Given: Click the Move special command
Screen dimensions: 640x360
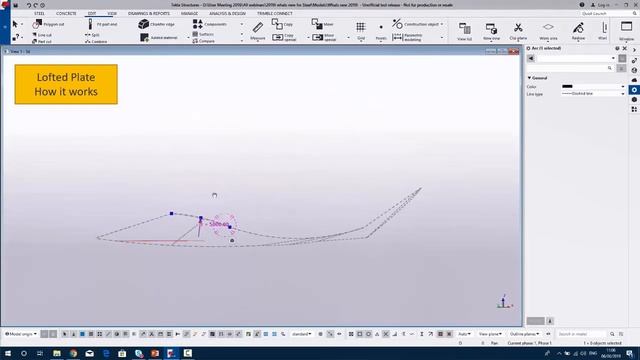Looking at the screenshot, I should (x=324, y=38).
